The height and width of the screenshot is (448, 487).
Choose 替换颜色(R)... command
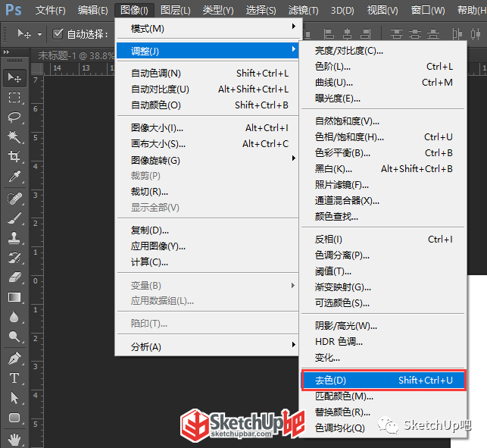382,412
